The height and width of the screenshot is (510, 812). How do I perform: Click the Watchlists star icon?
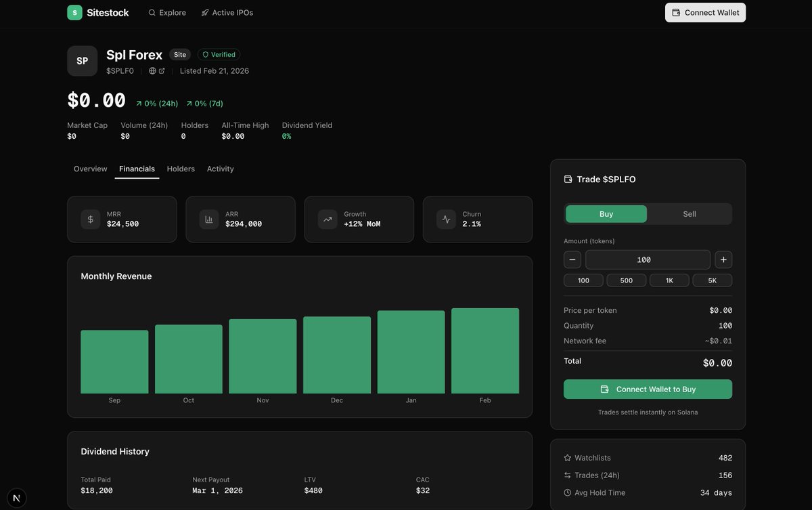[568, 458]
